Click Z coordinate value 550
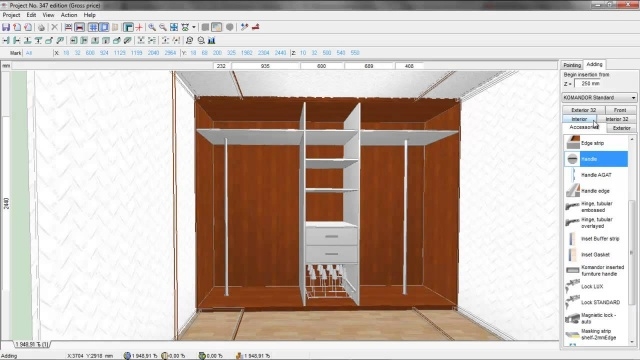The image size is (640, 360). 355,53
